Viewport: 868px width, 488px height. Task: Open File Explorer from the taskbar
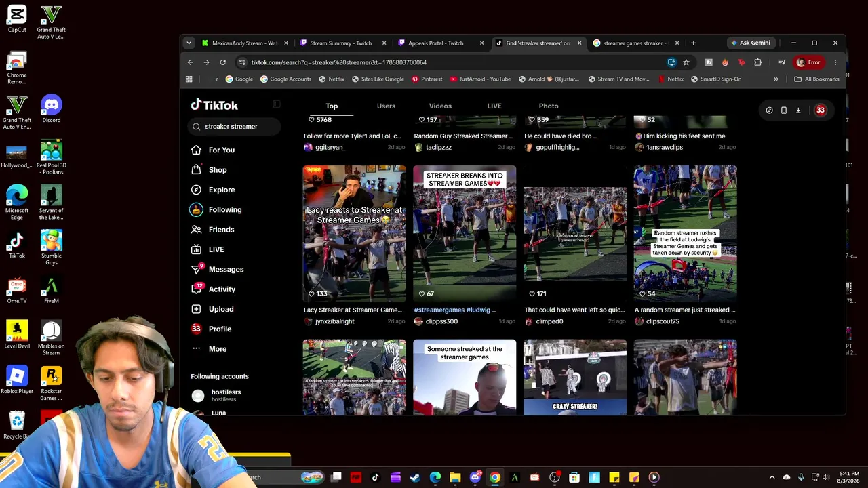pyautogui.click(x=455, y=477)
